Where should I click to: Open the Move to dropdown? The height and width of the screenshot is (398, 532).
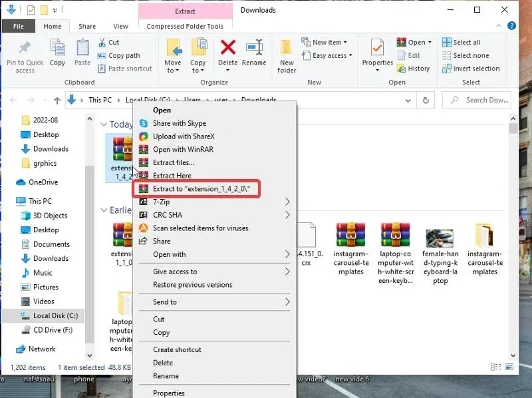[x=173, y=67]
